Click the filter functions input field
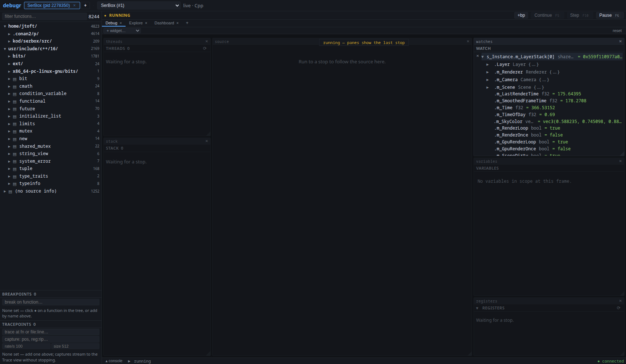626x364 pixels. 44,16
